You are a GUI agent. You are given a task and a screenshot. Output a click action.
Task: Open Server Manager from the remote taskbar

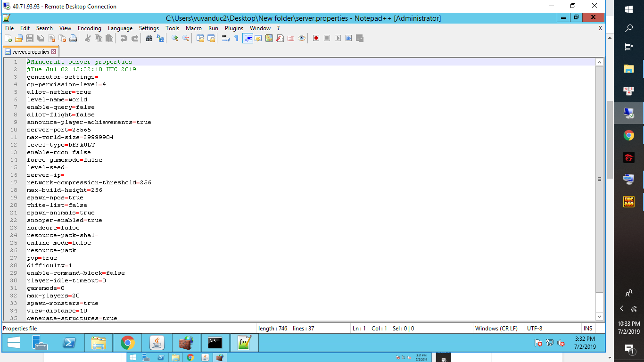click(x=41, y=343)
